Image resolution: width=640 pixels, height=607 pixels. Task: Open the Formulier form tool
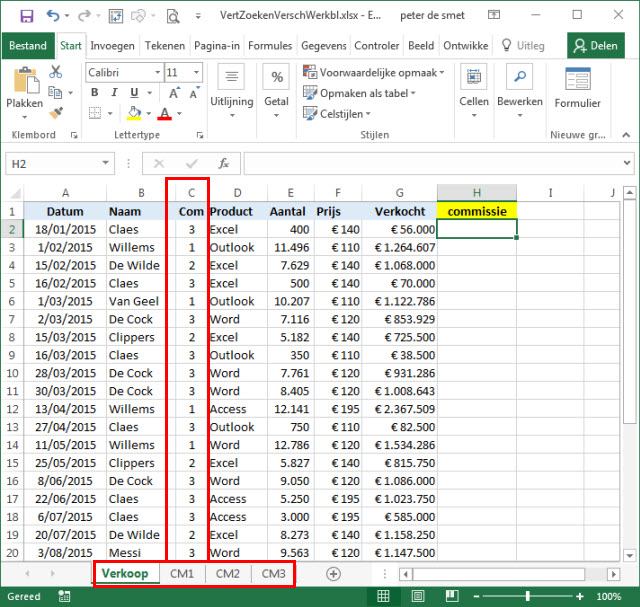tap(577, 89)
